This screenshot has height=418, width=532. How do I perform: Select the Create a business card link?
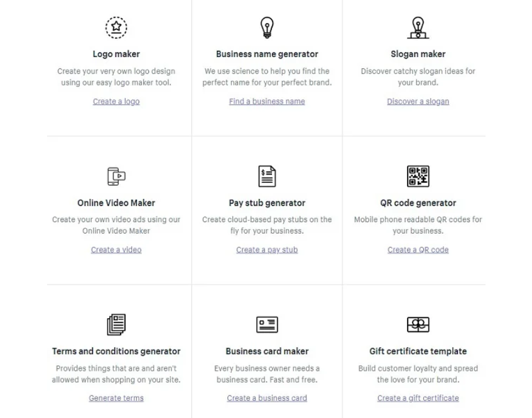point(267,398)
